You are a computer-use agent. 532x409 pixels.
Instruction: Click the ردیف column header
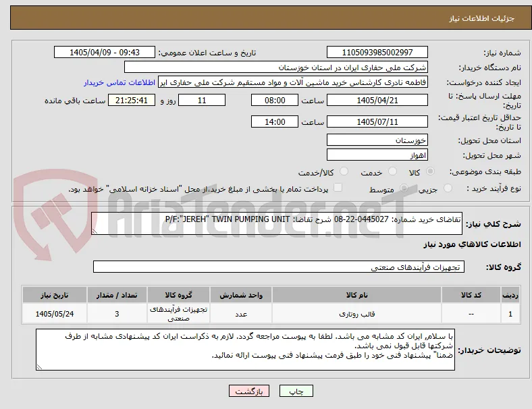[x=510, y=295]
